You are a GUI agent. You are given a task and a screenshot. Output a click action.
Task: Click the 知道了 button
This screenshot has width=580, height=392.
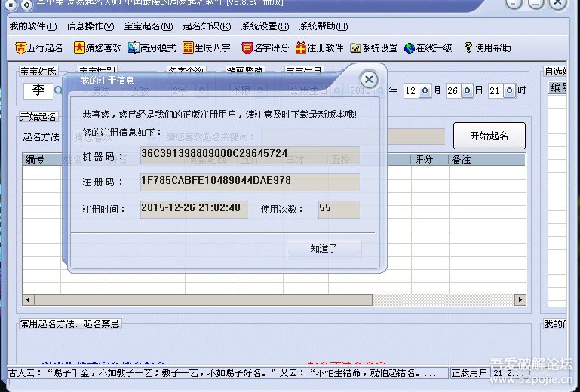[324, 249]
